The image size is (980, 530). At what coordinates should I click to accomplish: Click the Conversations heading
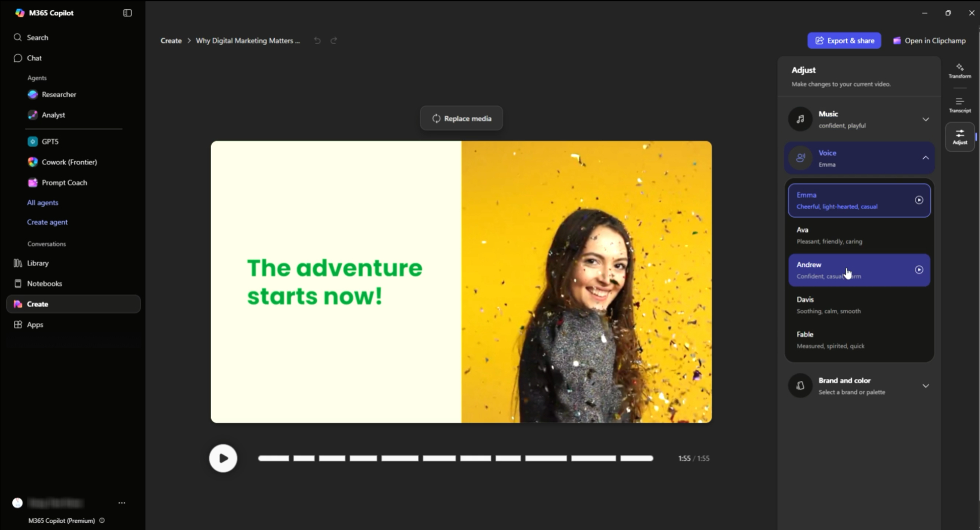click(x=47, y=244)
